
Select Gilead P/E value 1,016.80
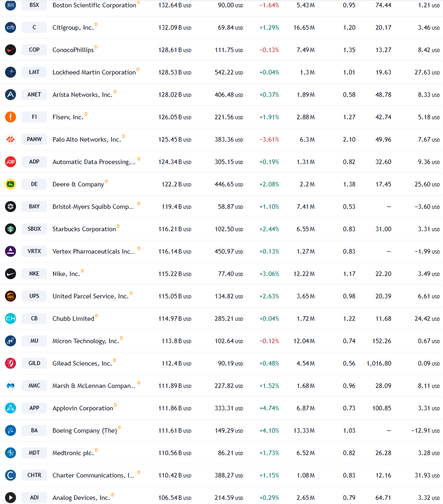click(x=379, y=364)
